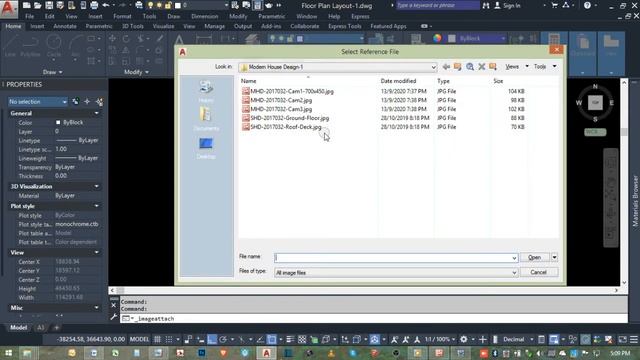Toggle transparency display in status bar
Screen dimensions: 640x360
[302, 339]
